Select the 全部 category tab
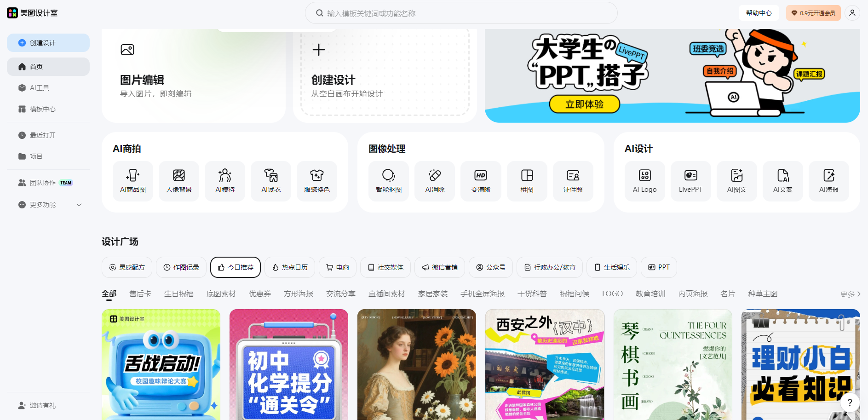 click(109, 293)
